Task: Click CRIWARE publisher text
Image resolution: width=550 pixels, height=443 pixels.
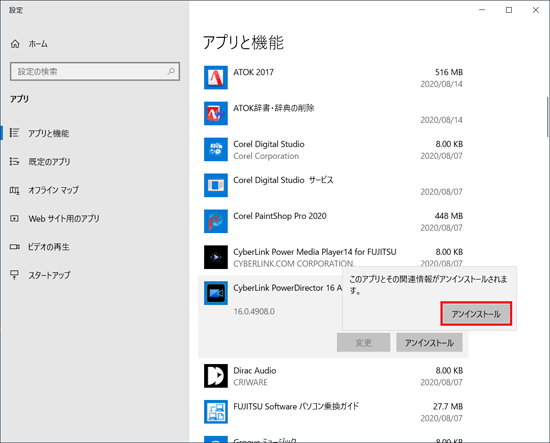Action: (x=250, y=382)
